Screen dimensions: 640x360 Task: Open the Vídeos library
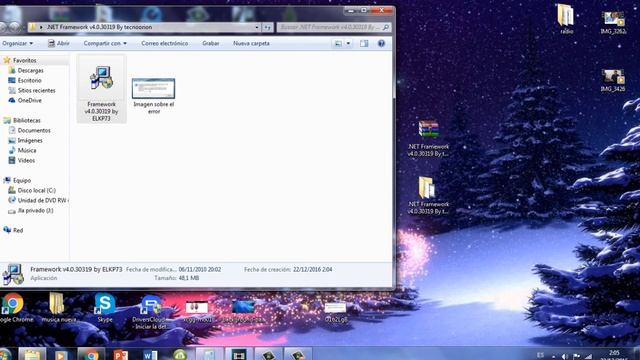click(x=26, y=160)
